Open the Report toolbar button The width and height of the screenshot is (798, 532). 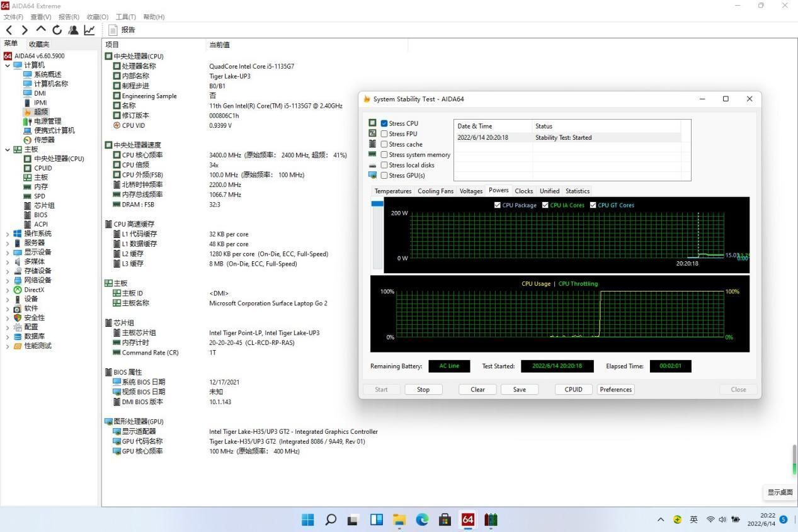[x=122, y=30]
